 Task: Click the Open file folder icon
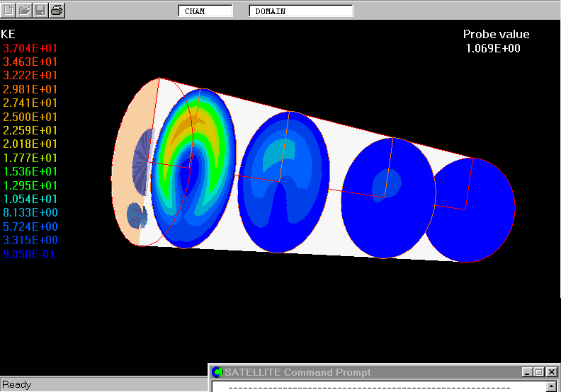pyautogui.click(x=25, y=10)
